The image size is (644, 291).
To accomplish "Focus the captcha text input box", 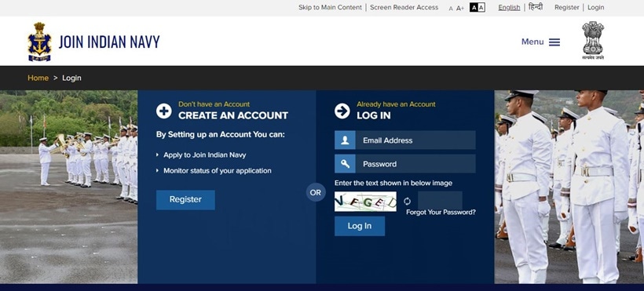I will (440, 199).
